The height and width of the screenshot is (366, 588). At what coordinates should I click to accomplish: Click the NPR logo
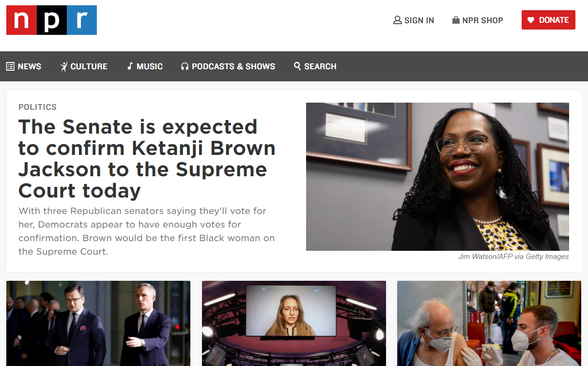[51, 20]
